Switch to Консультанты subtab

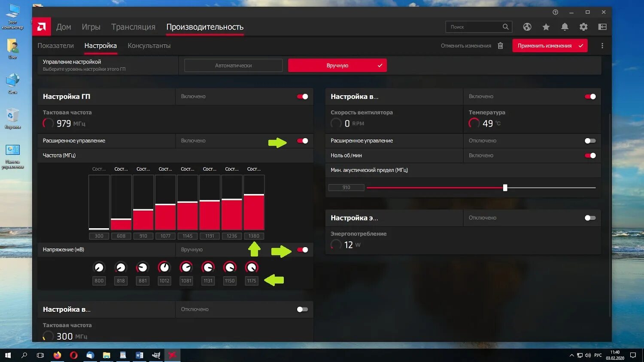[149, 45]
